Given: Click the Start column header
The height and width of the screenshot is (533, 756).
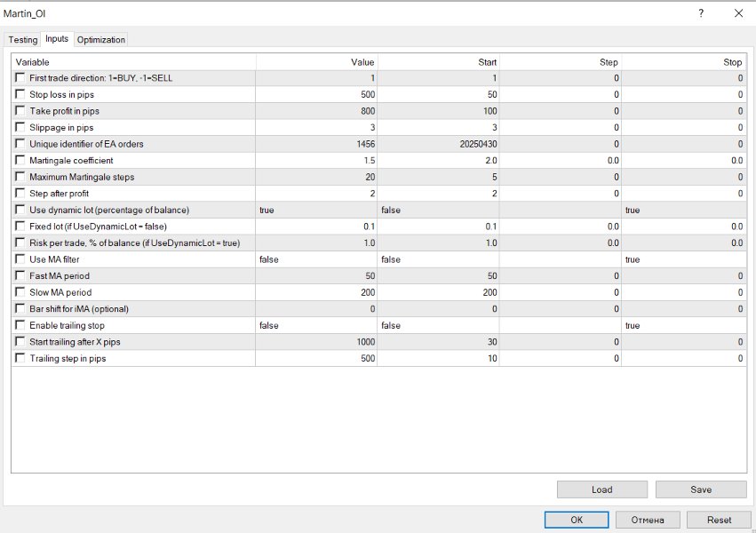Looking at the screenshot, I should pyautogui.click(x=439, y=62).
